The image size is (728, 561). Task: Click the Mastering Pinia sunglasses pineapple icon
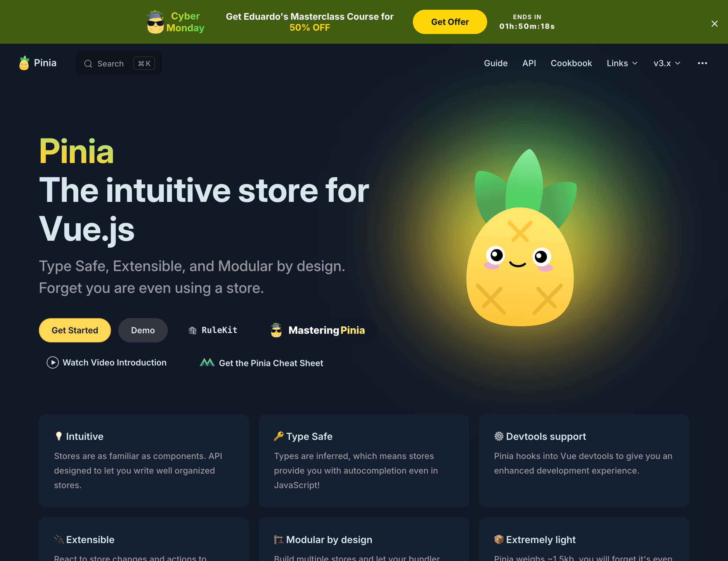pos(276,330)
